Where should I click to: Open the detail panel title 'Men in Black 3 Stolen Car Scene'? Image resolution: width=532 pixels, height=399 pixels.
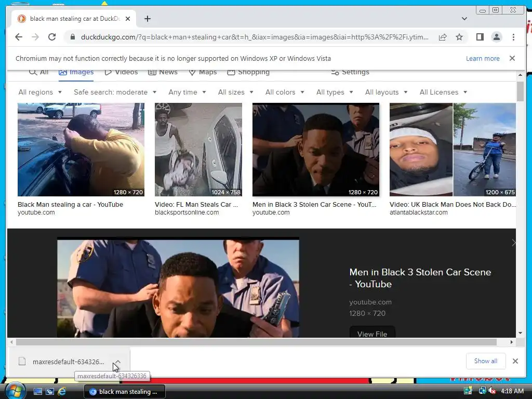[x=420, y=278]
